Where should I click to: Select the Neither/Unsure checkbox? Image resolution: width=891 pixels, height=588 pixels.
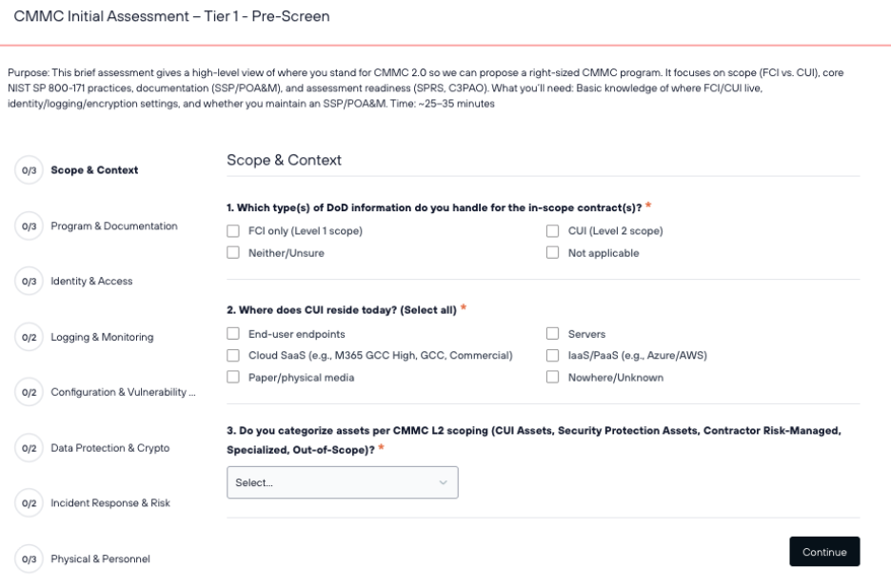pyautogui.click(x=231, y=253)
